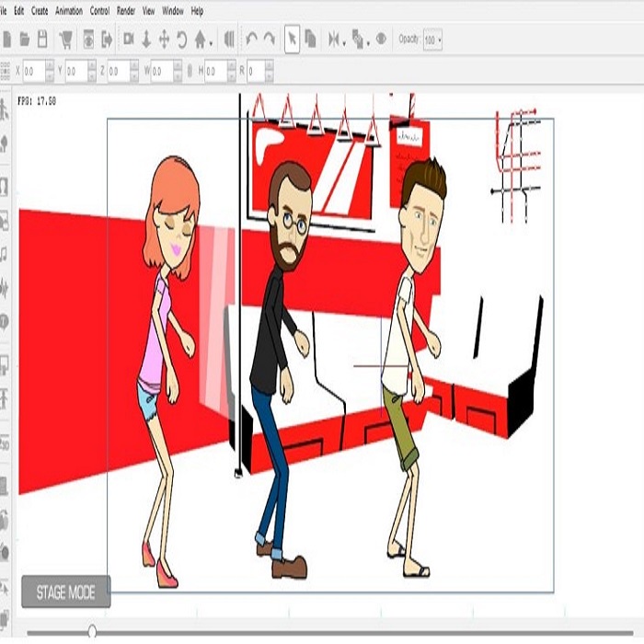
Task: Open the Help menu
Action: 197,11
